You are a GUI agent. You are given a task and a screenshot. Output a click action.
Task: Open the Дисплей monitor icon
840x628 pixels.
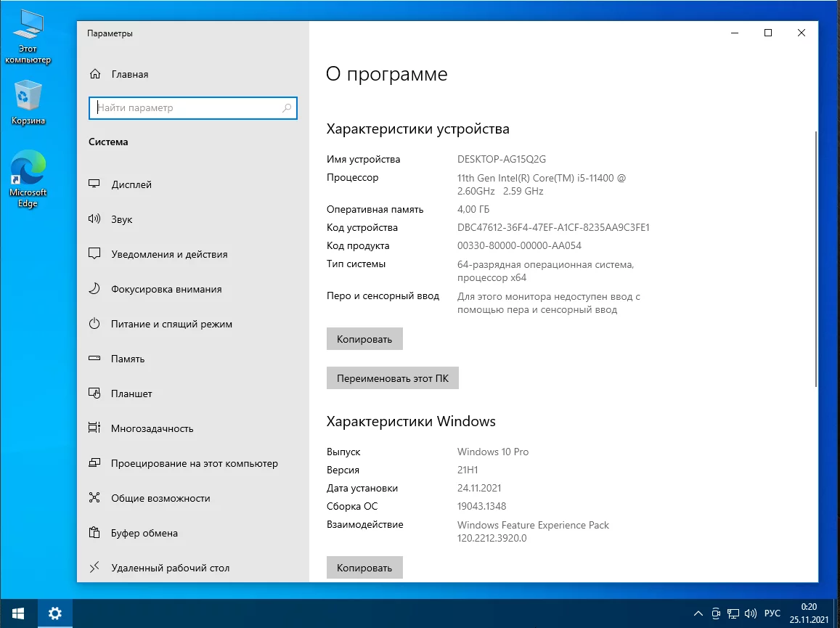click(94, 184)
